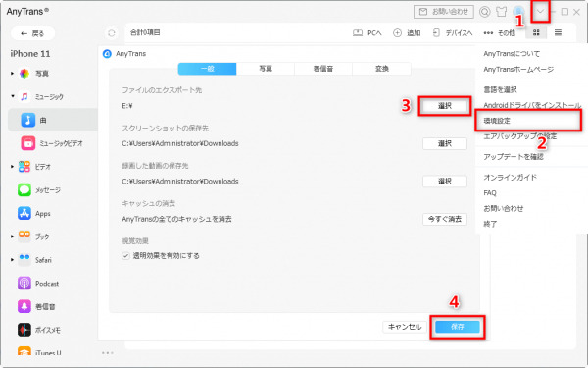Switch to grid view icon
The width and height of the screenshot is (588, 368).
point(536,33)
